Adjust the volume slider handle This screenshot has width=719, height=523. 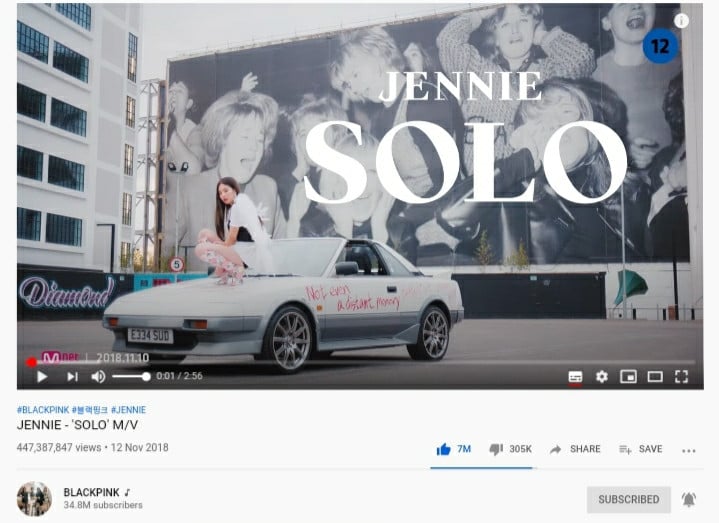(146, 377)
